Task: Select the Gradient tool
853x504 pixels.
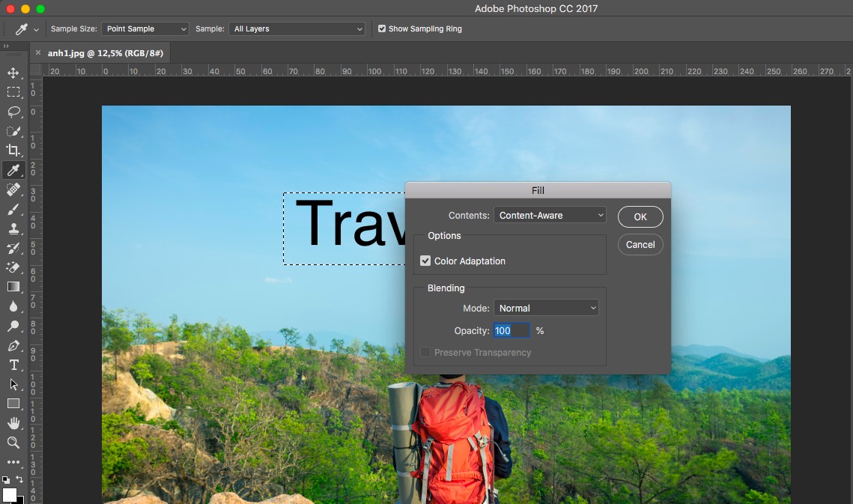Action: tap(13, 287)
